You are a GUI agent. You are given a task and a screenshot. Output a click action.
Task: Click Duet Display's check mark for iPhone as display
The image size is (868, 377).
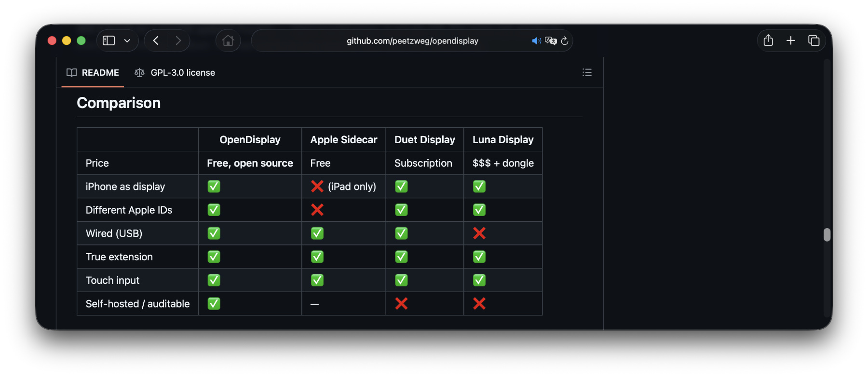401,187
